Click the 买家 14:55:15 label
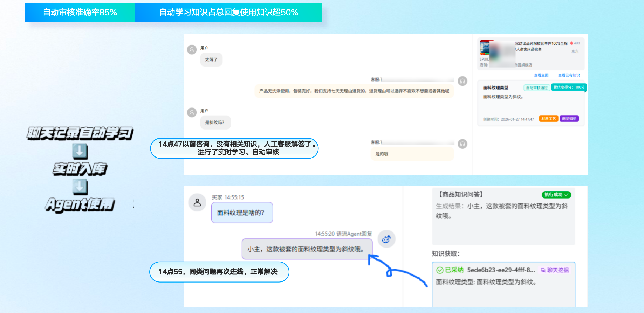Viewport: 644px width, 313px height. tap(228, 197)
